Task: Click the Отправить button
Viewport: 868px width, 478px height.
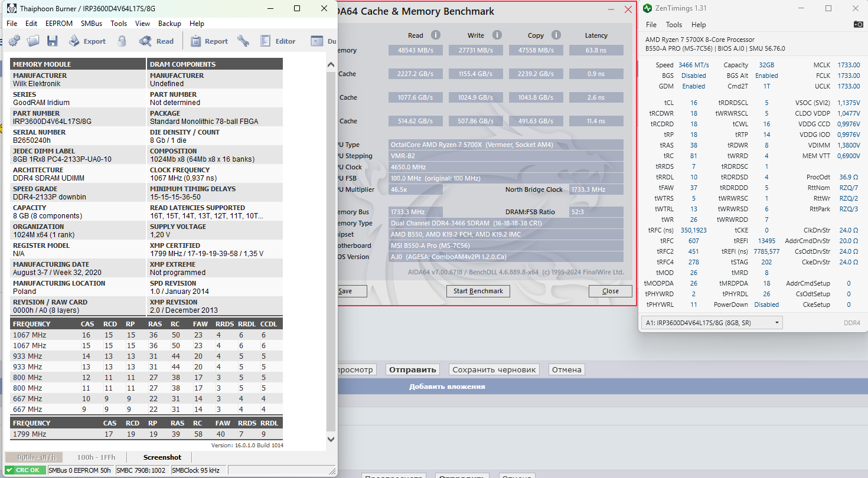Action: (x=413, y=369)
